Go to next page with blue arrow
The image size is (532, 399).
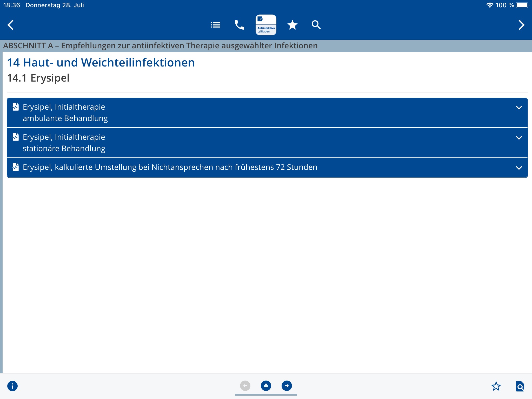(287, 386)
